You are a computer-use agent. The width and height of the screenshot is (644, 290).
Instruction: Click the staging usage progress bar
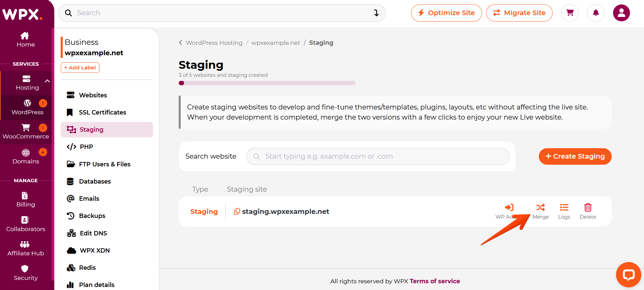267,83
